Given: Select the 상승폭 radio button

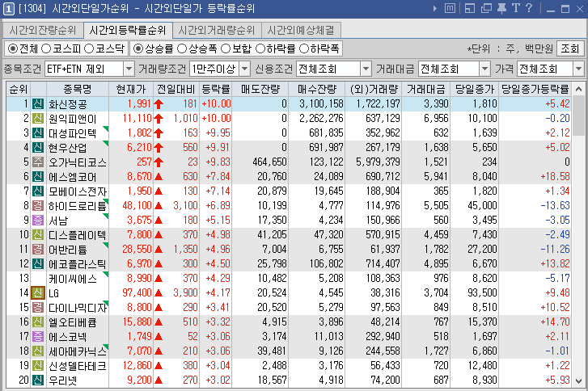Looking at the screenshot, I should (182, 48).
